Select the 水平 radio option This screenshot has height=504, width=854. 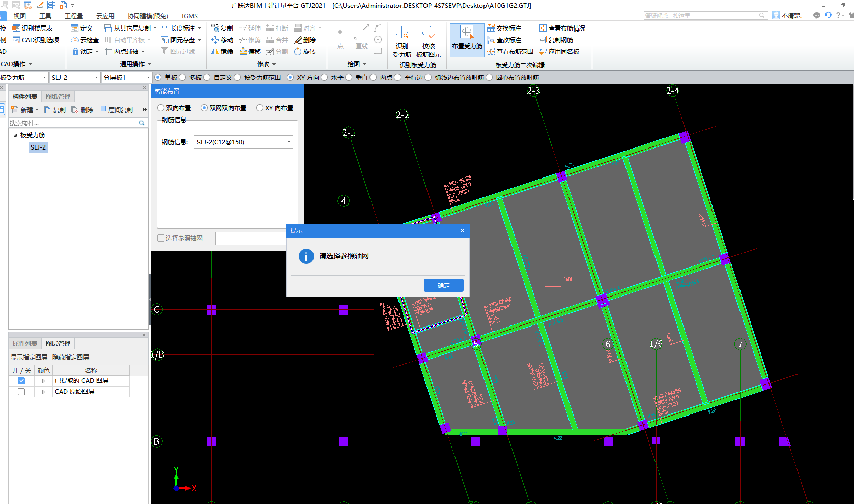(324, 77)
